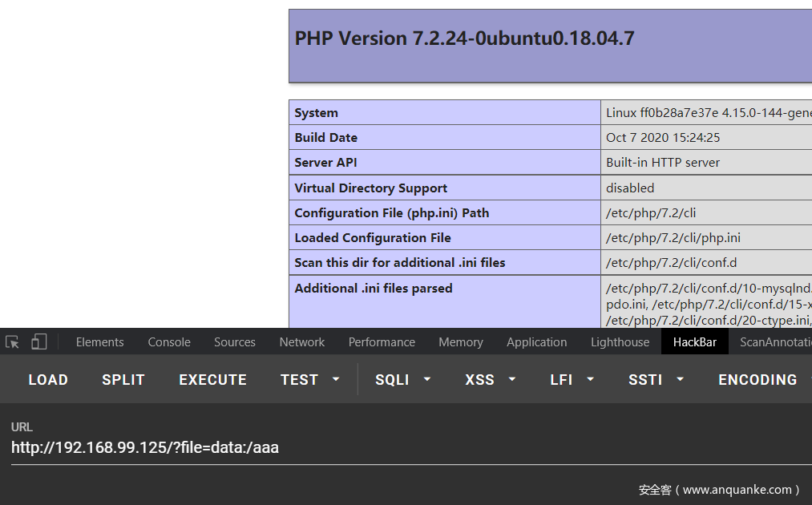
Task: Hit the EXECUTE button
Action: (x=212, y=380)
